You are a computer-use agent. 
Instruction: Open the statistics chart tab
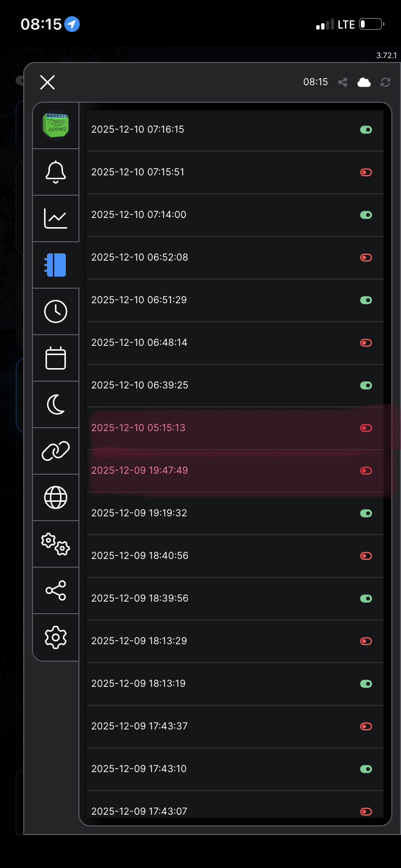point(56,218)
